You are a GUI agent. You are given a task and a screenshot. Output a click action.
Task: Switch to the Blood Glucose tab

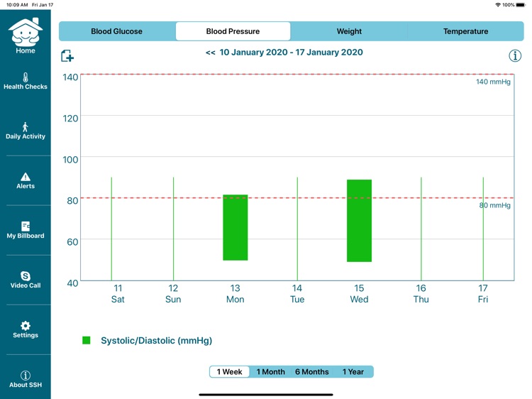(x=117, y=31)
